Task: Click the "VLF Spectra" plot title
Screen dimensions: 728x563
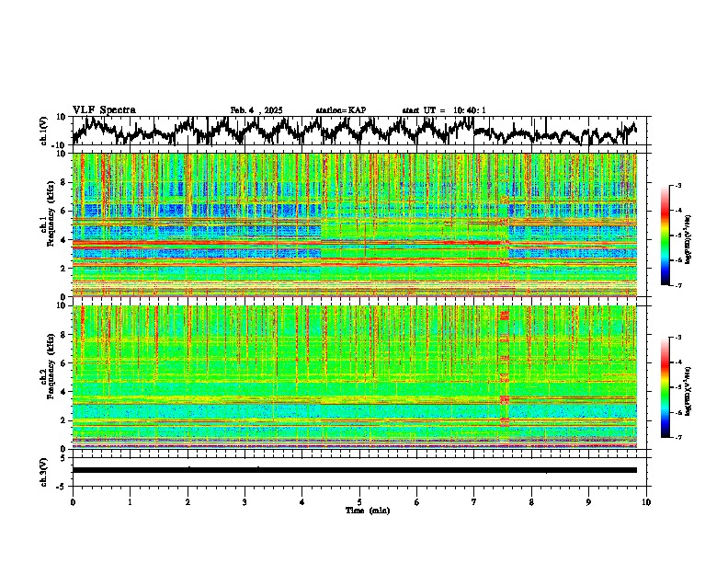Action: click(104, 110)
